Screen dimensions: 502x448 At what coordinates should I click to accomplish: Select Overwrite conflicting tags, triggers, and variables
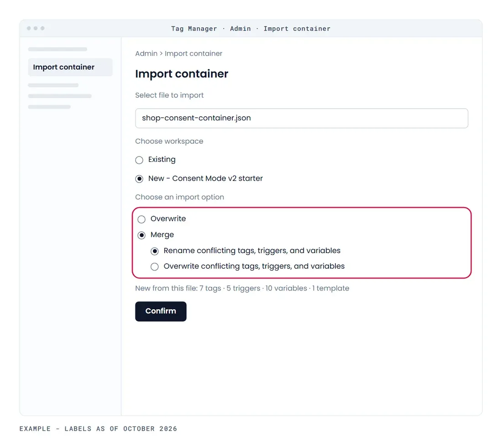pos(155,266)
